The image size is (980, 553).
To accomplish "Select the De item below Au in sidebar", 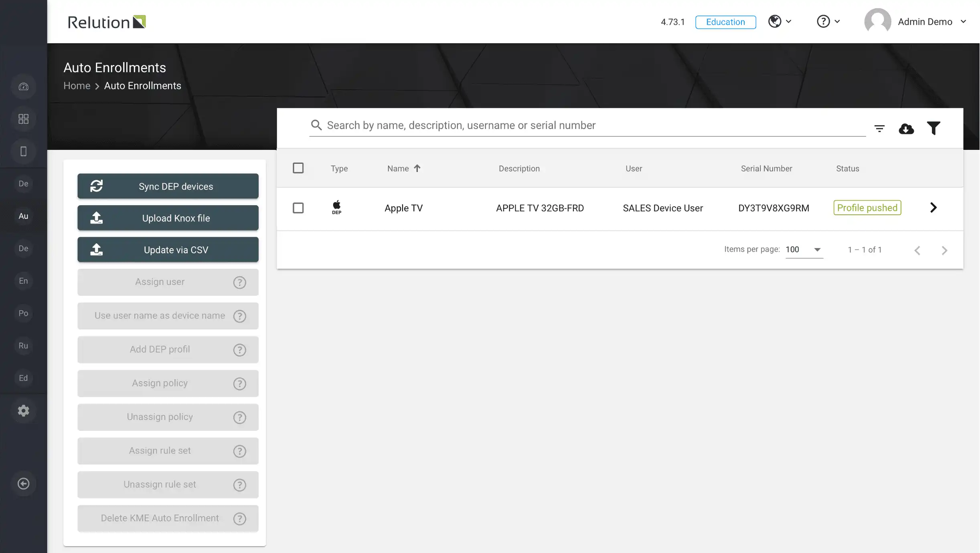I will [x=23, y=248].
